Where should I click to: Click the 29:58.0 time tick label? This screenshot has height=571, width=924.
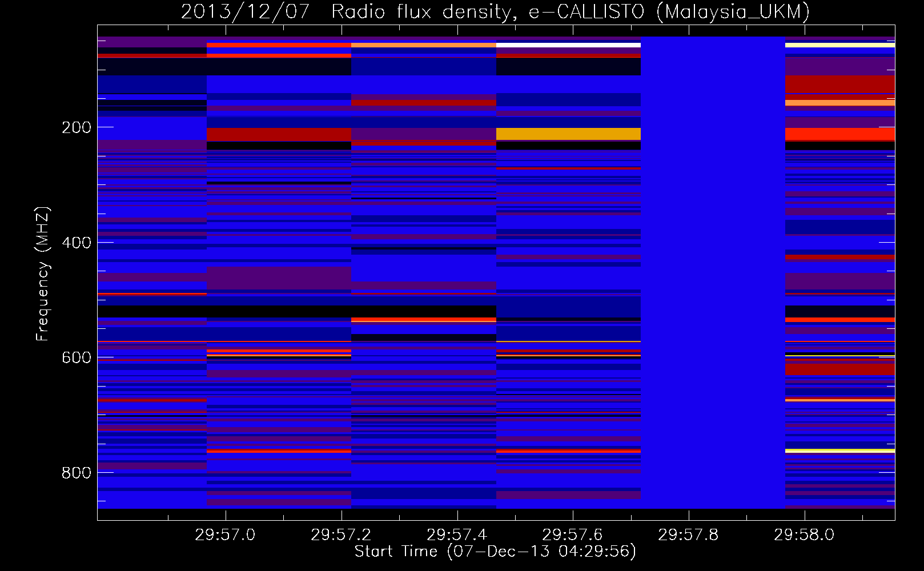804,534
